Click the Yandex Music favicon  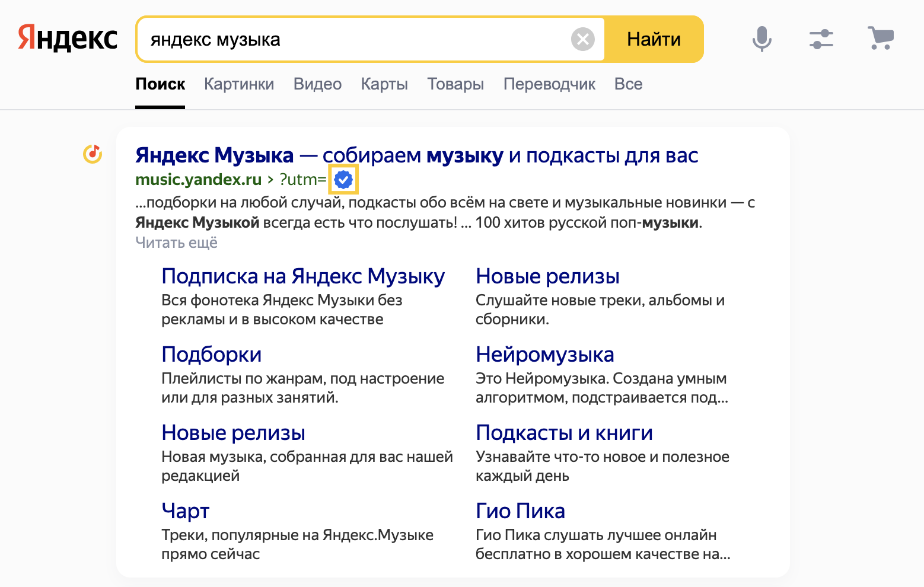coord(93,154)
